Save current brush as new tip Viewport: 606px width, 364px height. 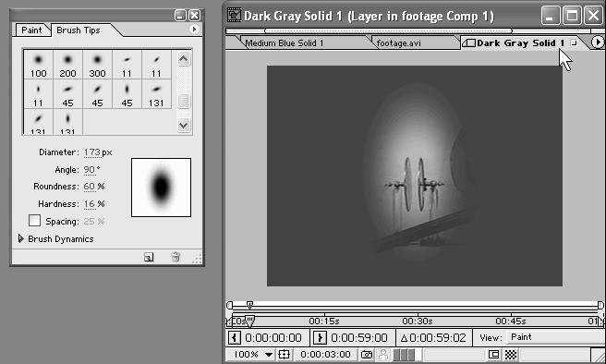coord(149,257)
